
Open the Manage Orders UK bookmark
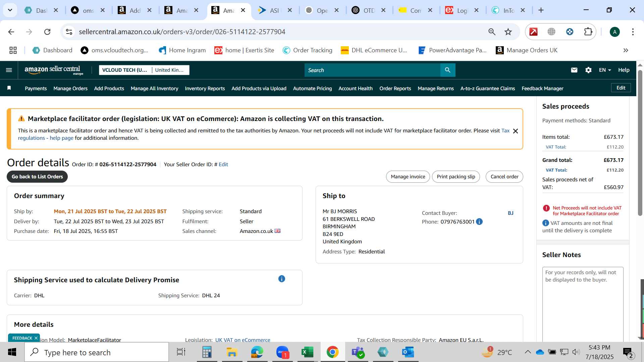[527, 50]
